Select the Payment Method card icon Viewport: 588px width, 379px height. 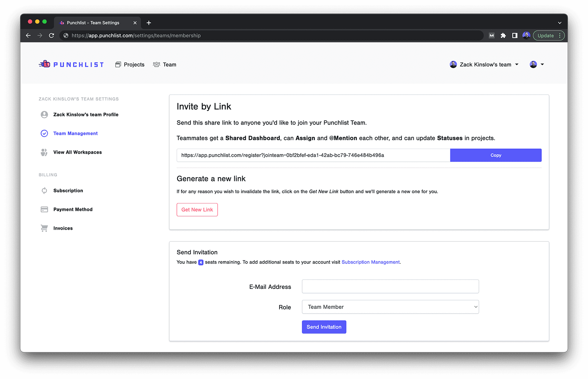(x=44, y=209)
